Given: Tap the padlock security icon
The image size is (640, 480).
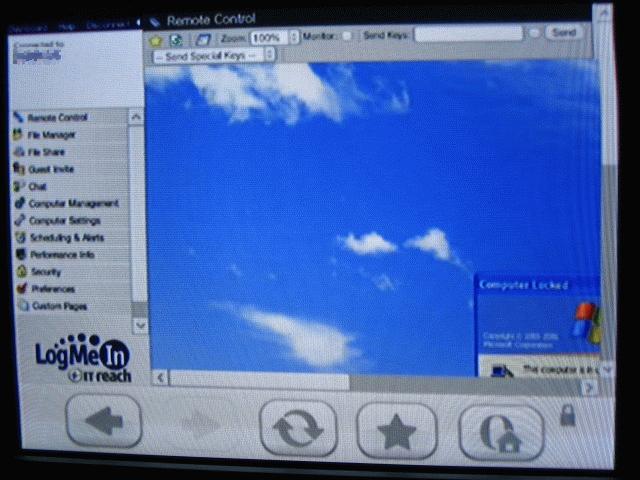Looking at the screenshot, I should (x=568, y=416).
